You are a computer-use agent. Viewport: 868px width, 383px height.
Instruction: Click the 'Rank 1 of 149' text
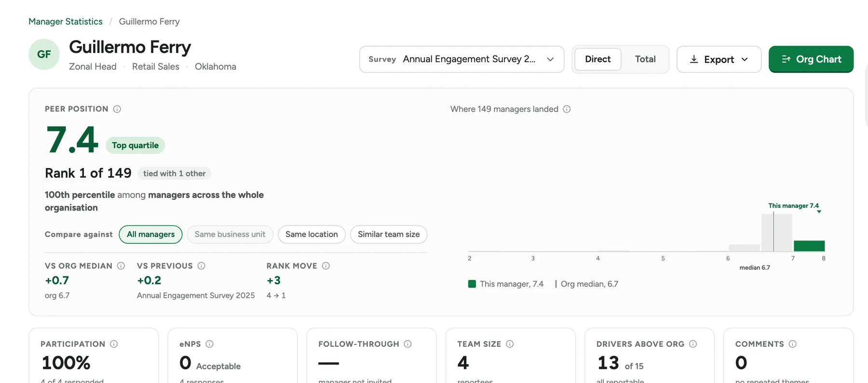88,173
